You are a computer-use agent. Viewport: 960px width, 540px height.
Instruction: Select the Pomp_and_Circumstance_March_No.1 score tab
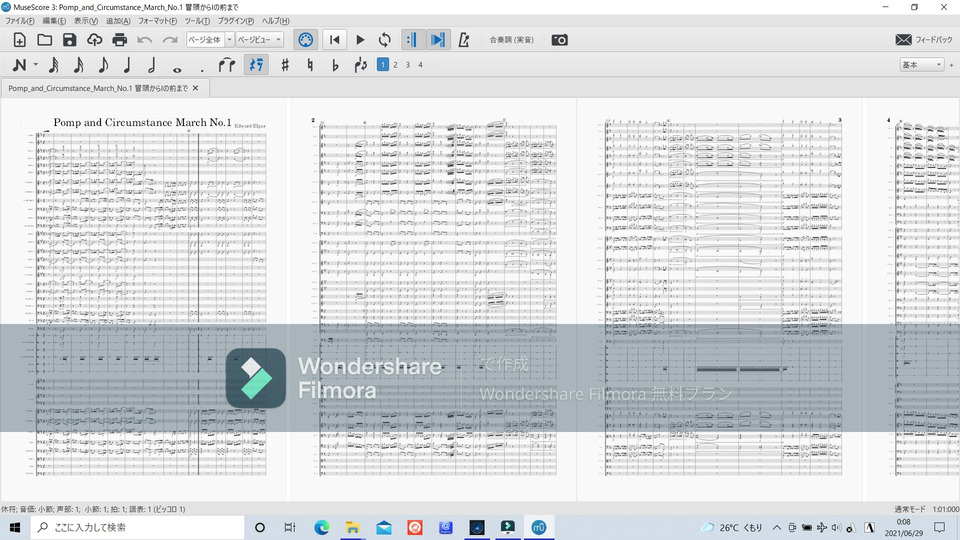pyautogui.click(x=98, y=88)
